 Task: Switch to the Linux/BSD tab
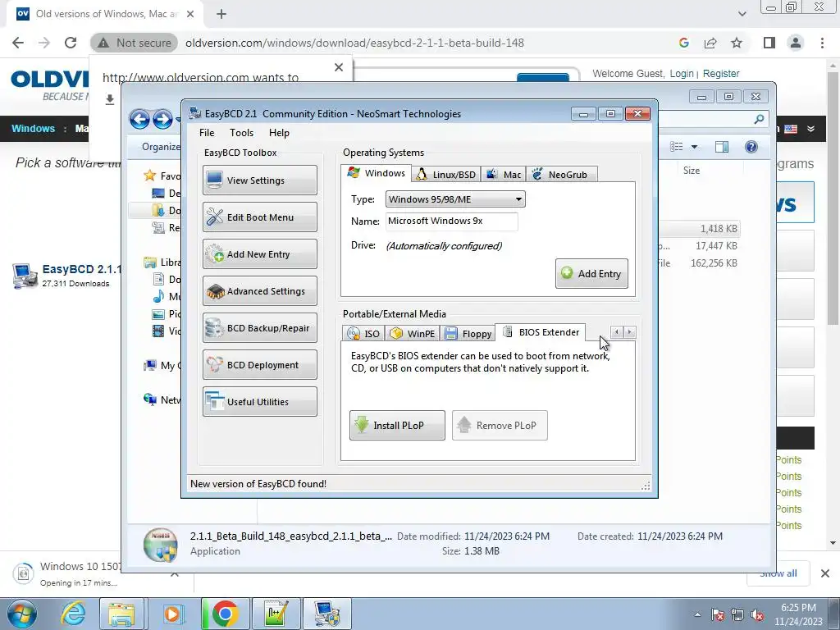coord(446,175)
